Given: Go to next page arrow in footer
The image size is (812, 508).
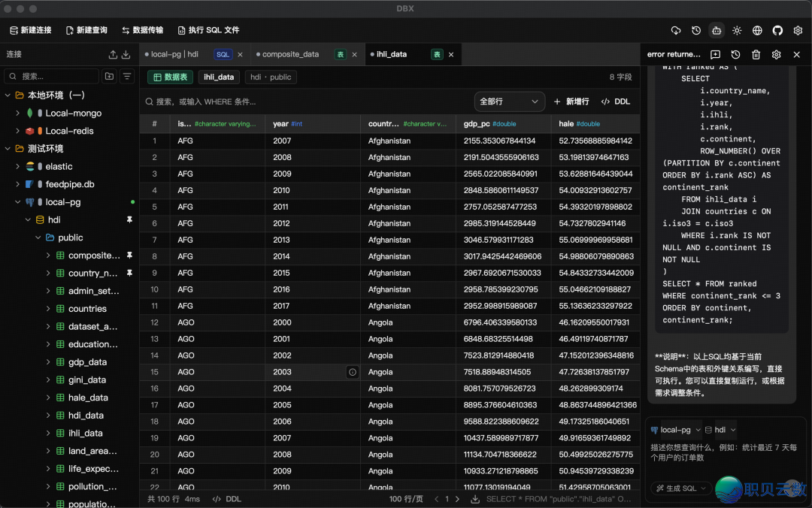Looking at the screenshot, I should 457,499.
